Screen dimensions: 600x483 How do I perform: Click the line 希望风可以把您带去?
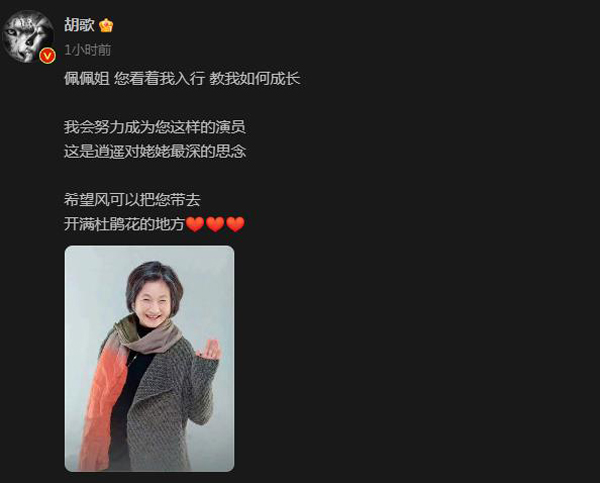[x=132, y=200]
